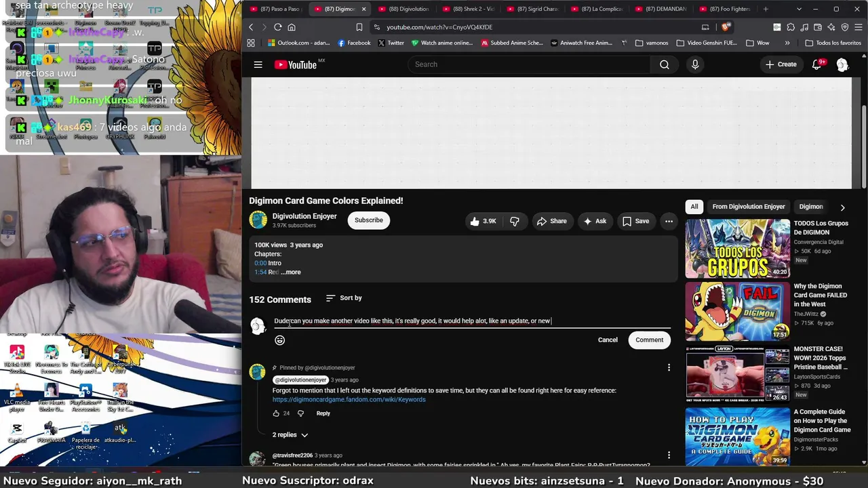868x488 pixels.
Task: Open the emoji picker for the comment
Action: [x=279, y=340]
